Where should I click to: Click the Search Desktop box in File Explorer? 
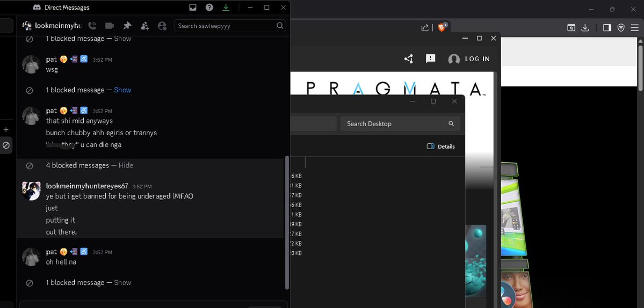400,123
